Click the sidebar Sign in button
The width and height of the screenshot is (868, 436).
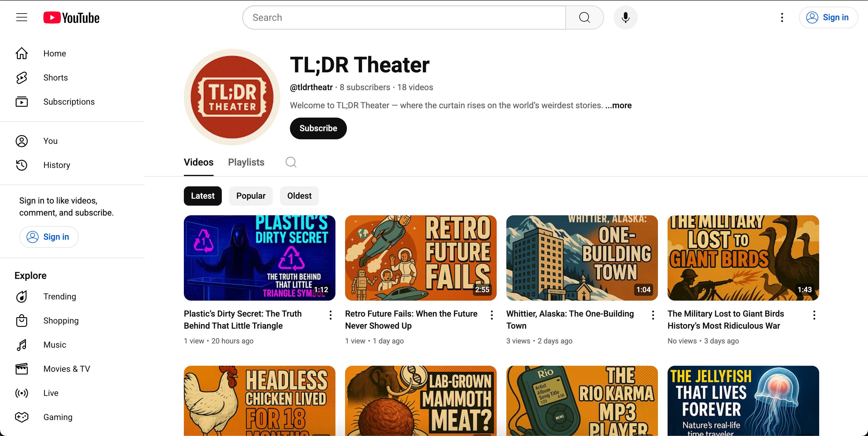click(x=49, y=237)
